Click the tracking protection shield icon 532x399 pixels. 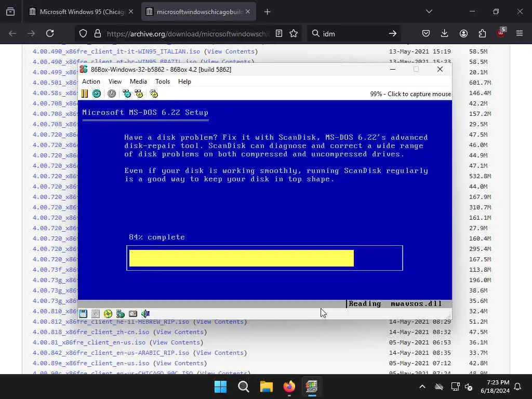click(83, 33)
